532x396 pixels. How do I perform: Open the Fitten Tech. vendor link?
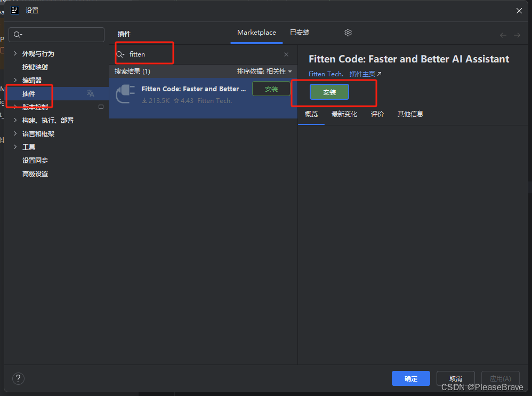pyautogui.click(x=326, y=74)
